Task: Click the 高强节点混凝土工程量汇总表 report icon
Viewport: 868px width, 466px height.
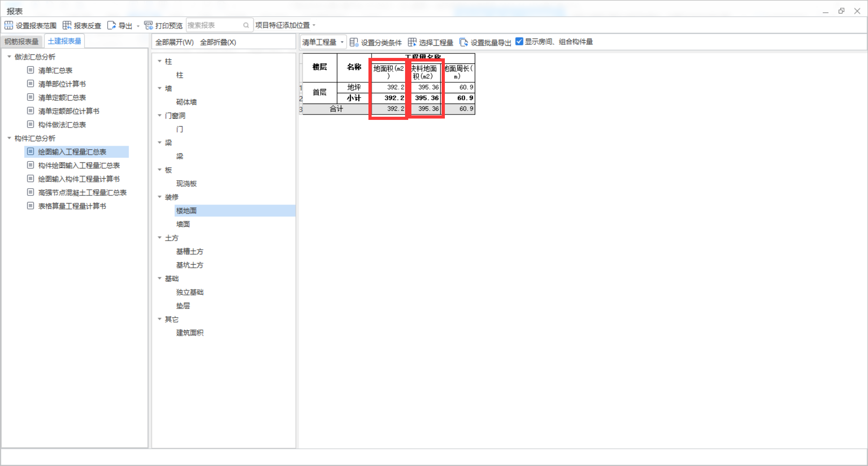Action: (x=30, y=192)
